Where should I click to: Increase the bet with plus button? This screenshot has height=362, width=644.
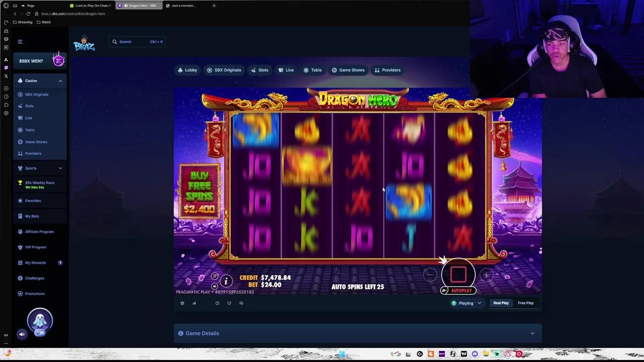486,275
